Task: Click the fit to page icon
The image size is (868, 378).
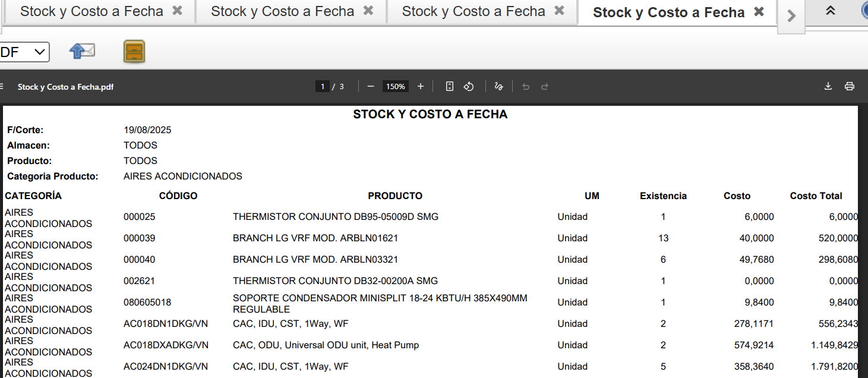Action: click(450, 87)
